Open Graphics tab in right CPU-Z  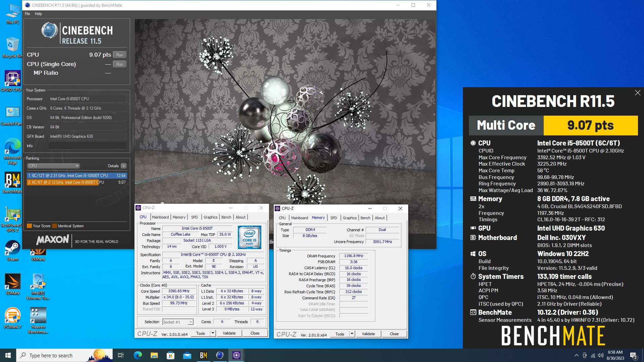[x=350, y=218]
